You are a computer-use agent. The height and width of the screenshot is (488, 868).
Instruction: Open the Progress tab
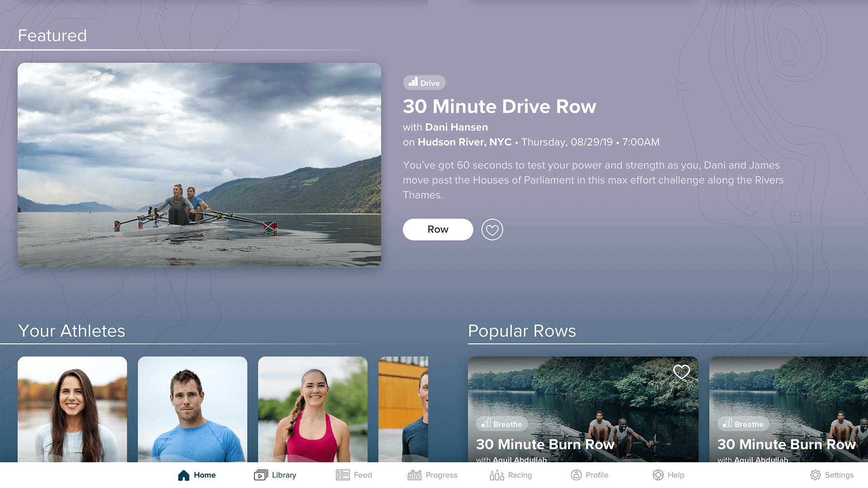[441, 475]
